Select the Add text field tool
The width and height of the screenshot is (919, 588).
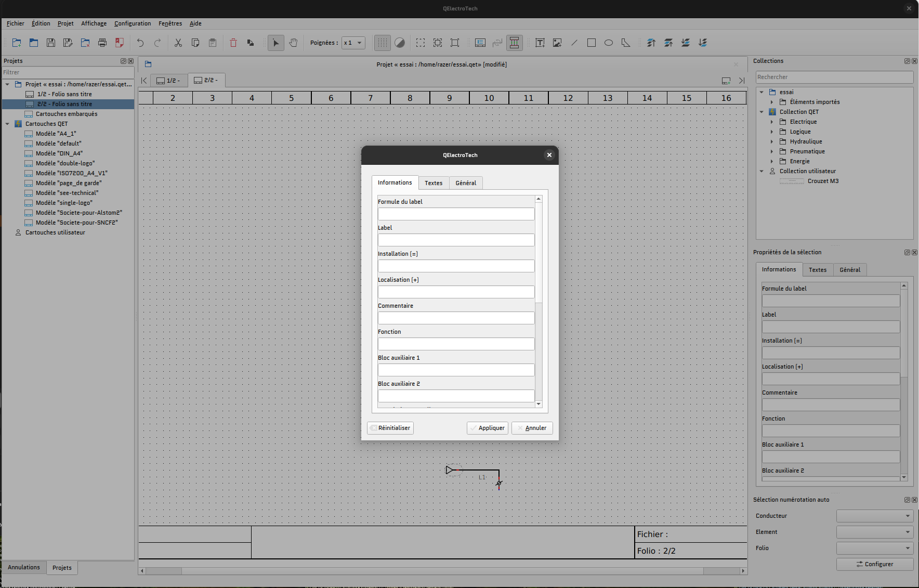tap(540, 43)
